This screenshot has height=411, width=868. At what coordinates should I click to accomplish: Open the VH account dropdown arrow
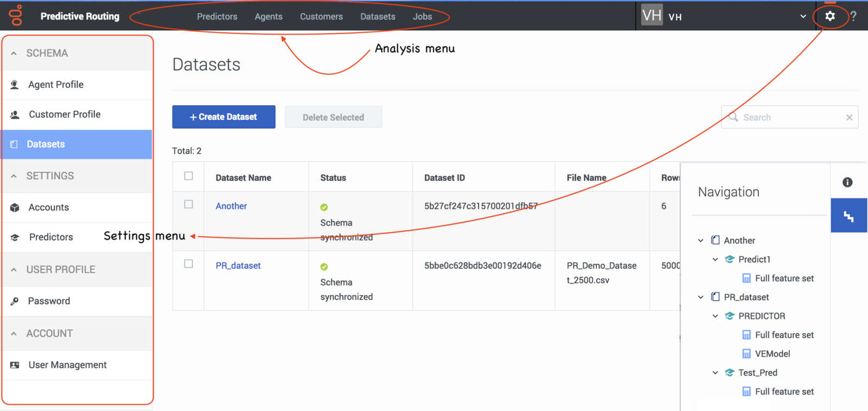point(803,16)
